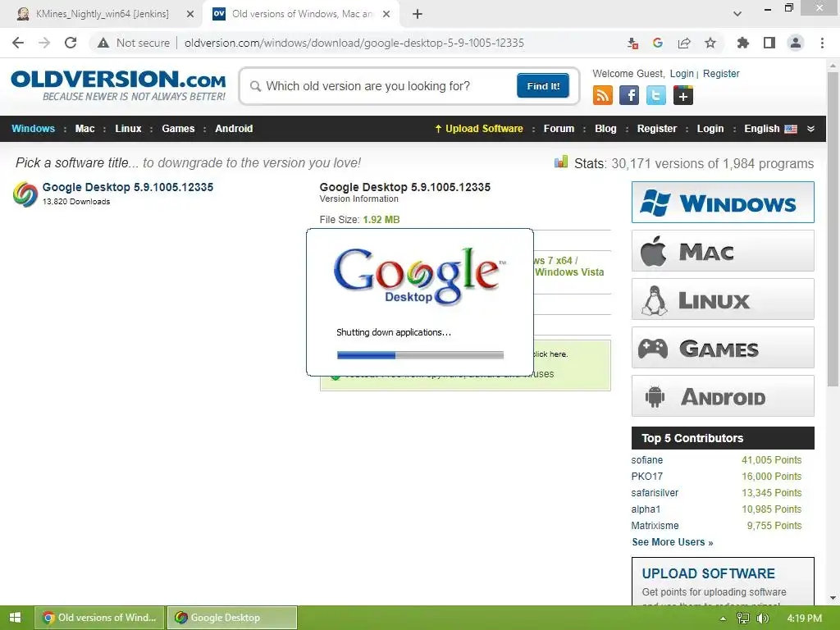This screenshot has height=630, width=840.
Task: Click the Not secure warning icon
Action: tap(103, 43)
